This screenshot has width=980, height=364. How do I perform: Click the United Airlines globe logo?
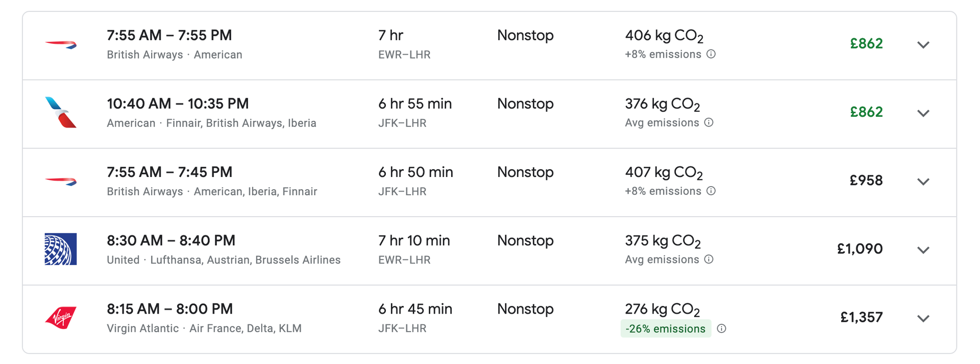[x=61, y=249]
